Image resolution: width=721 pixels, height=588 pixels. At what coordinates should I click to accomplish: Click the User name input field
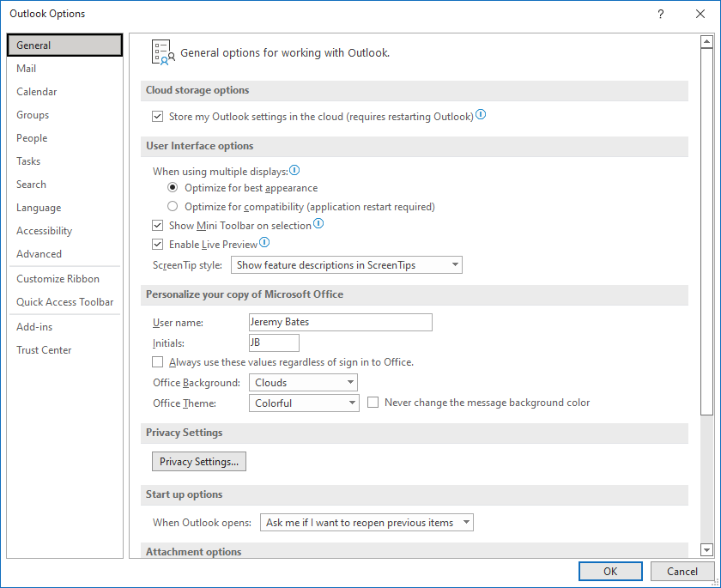coord(341,322)
